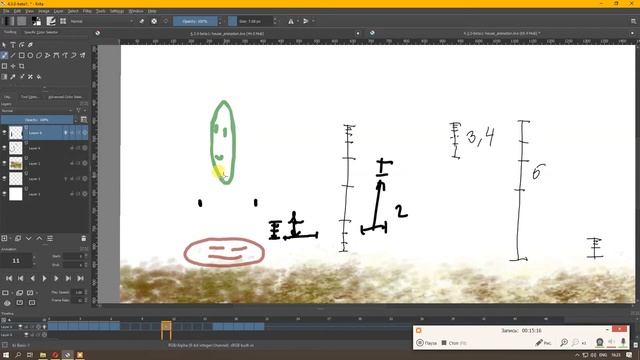Increase the current frame number spinner
The width and height of the screenshot is (640, 360).
pos(34,257)
